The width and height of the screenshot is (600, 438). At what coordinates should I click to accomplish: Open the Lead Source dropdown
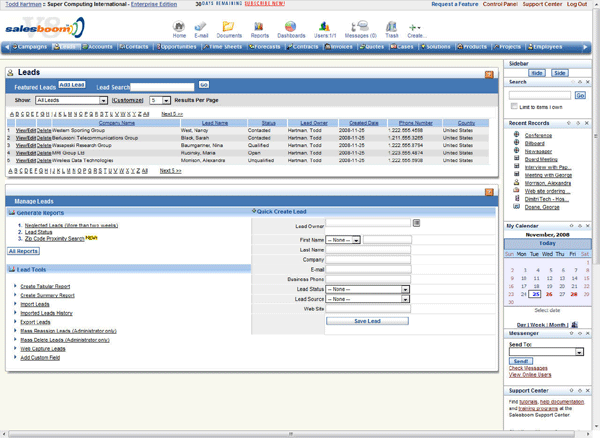coord(367,299)
